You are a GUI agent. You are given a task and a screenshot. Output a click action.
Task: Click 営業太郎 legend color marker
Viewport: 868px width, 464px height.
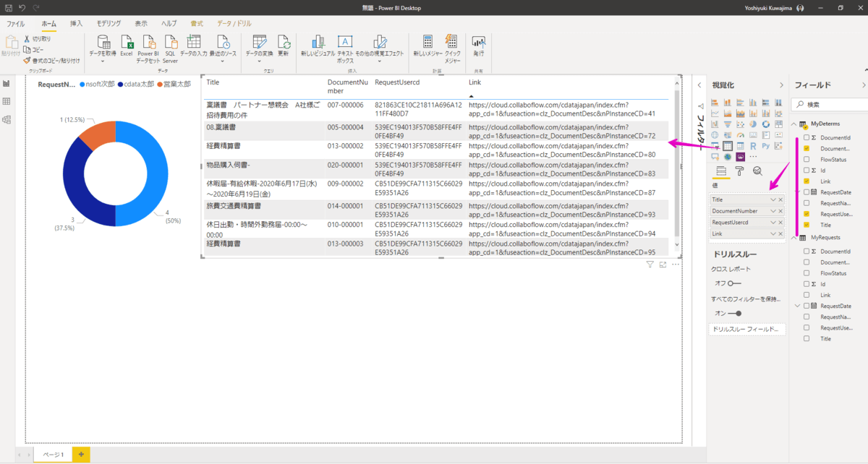[160, 85]
